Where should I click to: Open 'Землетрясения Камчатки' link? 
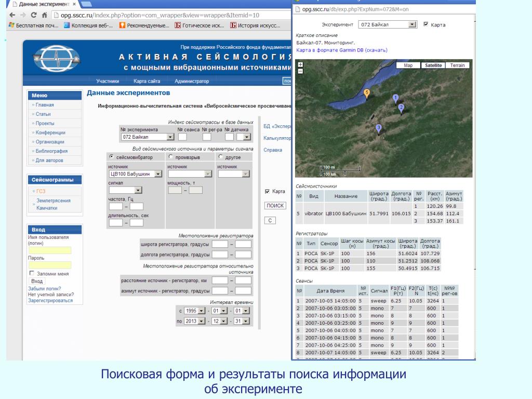coord(54,204)
